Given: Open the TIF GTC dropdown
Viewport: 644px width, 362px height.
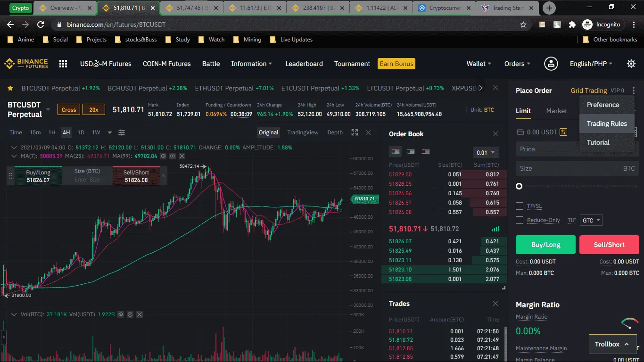Looking at the screenshot, I should (x=591, y=220).
